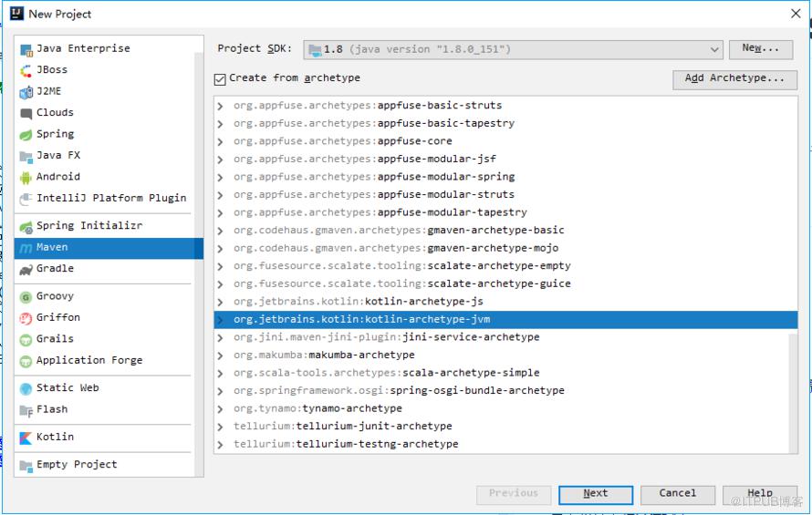Expand the kotlin-archetype-js entry
812x515 pixels.
point(221,302)
